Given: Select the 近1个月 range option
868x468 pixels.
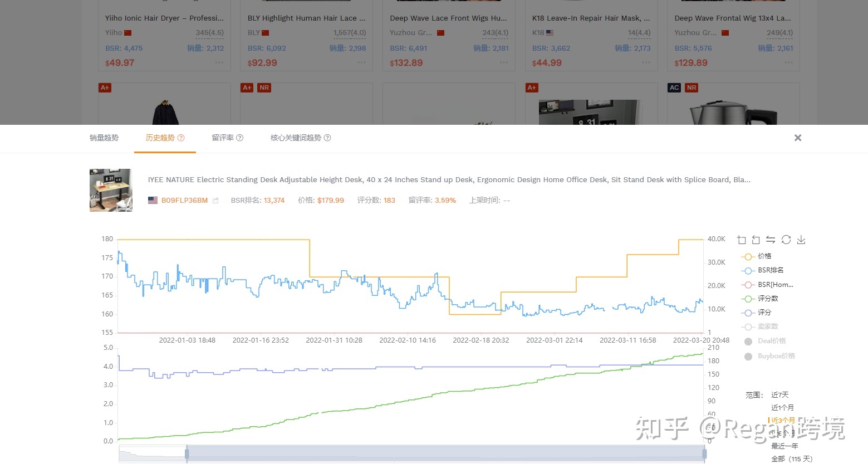Looking at the screenshot, I should (x=782, y=408).
